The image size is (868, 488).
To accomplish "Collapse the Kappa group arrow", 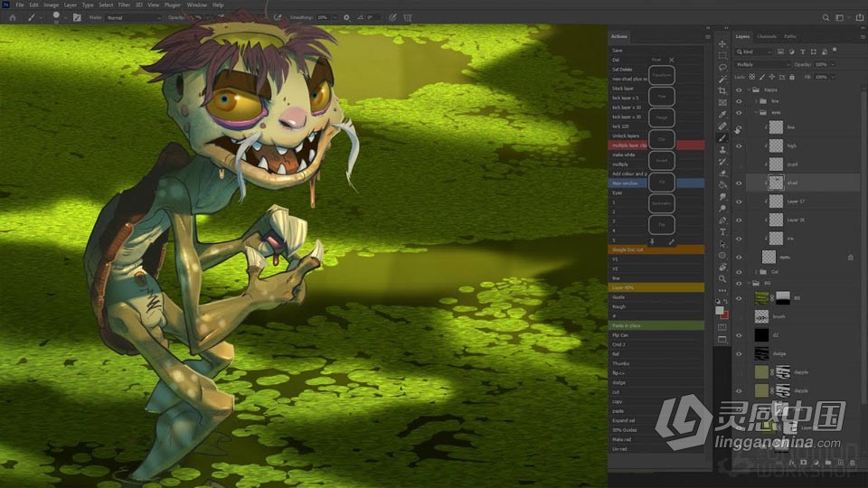I will tap(749, 89).
